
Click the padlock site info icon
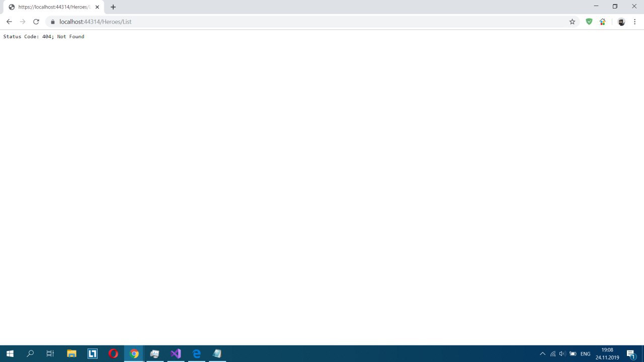[x=52, y=22]
